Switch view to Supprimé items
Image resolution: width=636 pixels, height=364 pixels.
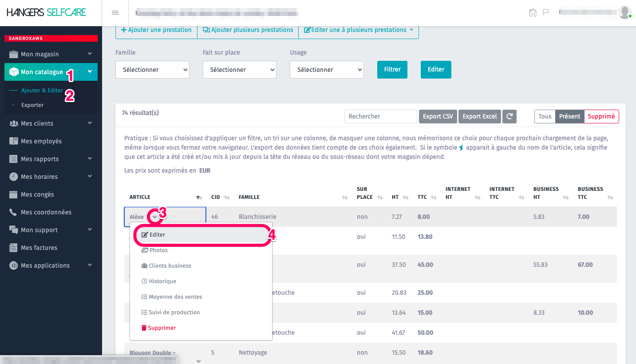[x=601, y=116]
